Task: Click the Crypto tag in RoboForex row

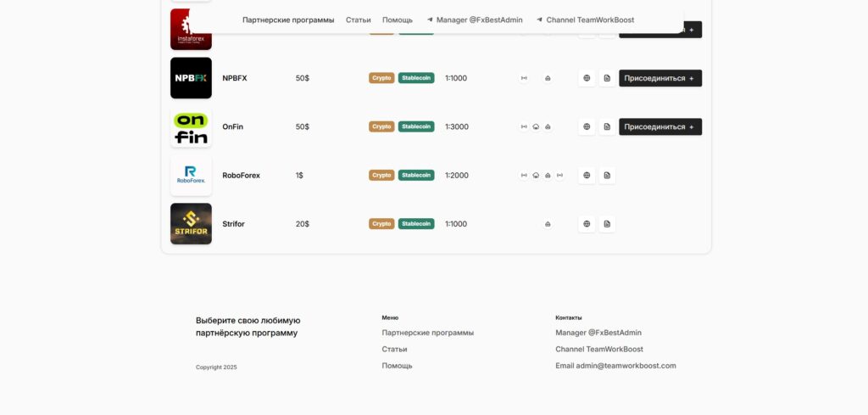Action: [x=381, y=176]
